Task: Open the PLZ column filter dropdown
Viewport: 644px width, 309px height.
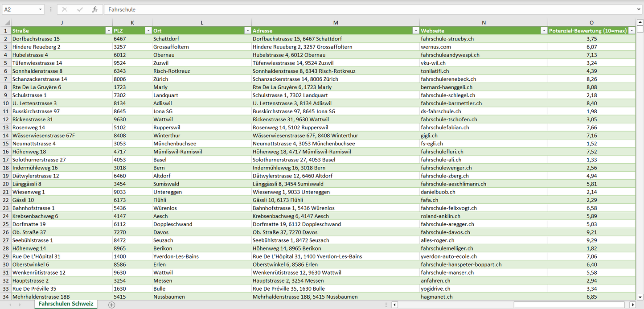Action: 148,31
